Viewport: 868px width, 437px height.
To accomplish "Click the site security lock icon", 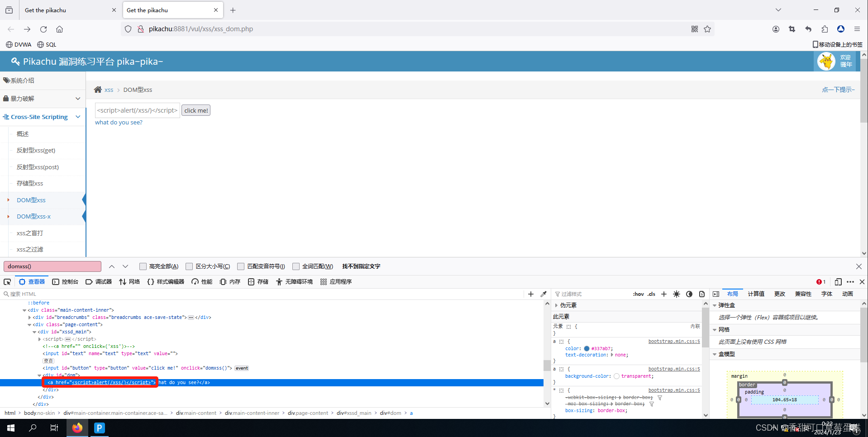I will coord(141,29).
